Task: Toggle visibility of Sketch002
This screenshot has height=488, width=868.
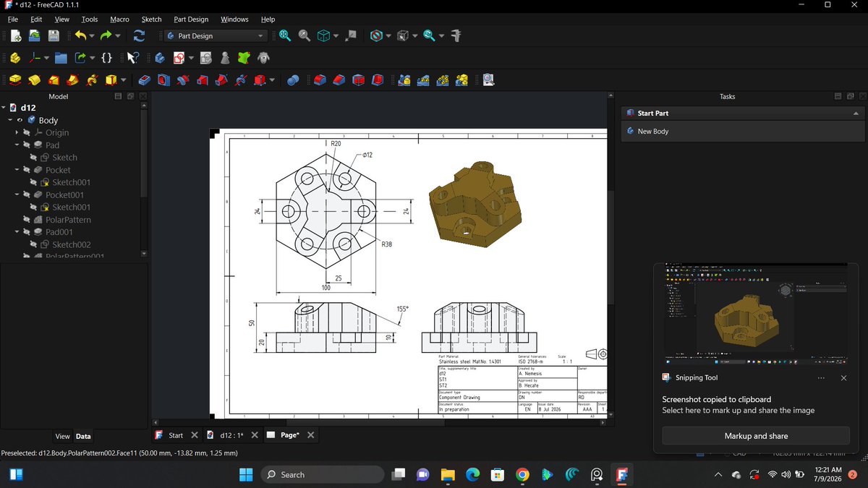Action: 33,245
